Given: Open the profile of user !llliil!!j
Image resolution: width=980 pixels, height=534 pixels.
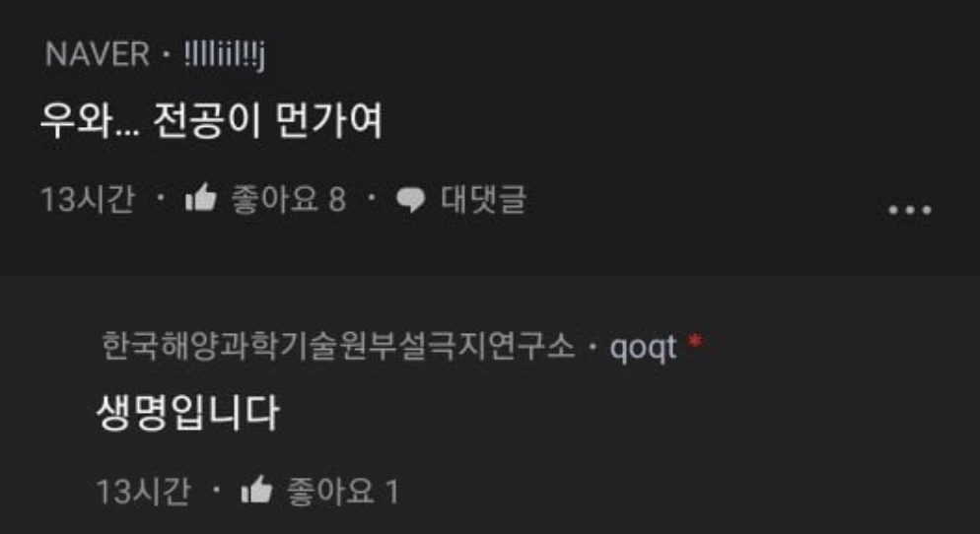Looking at the screenshot, I should tap(225, 55).
